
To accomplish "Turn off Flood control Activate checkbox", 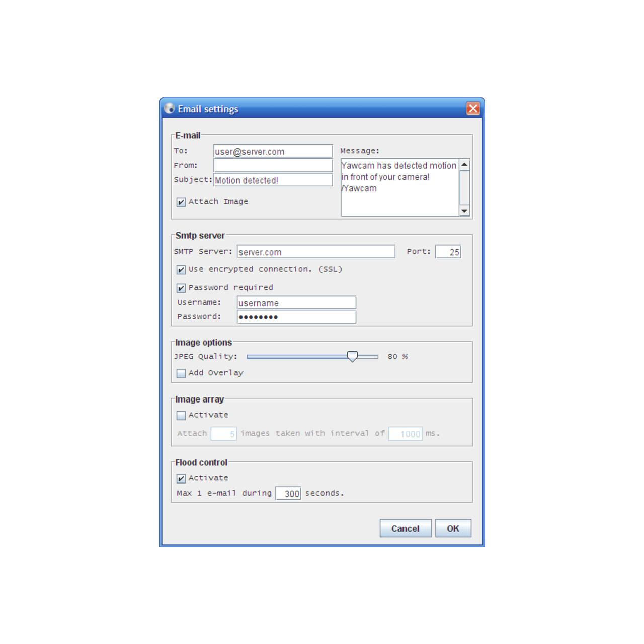I will [181, 478].
